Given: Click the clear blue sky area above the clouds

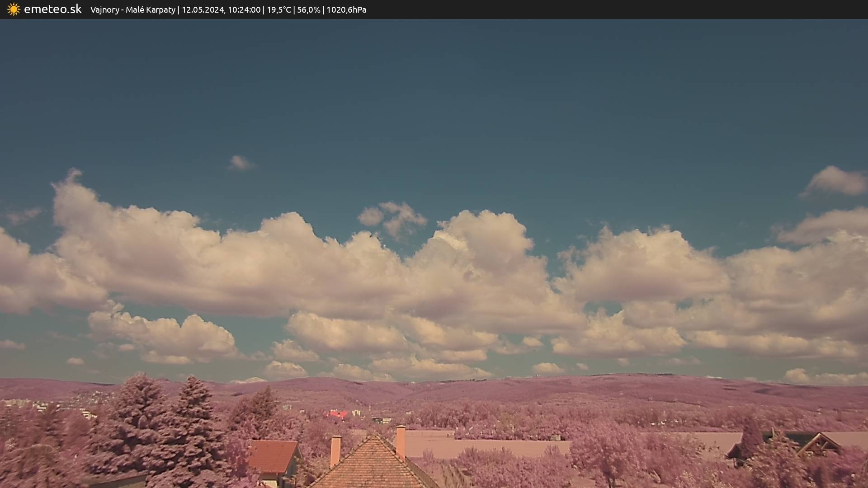Looking at the screenshot, I should [x=434, y=90].
